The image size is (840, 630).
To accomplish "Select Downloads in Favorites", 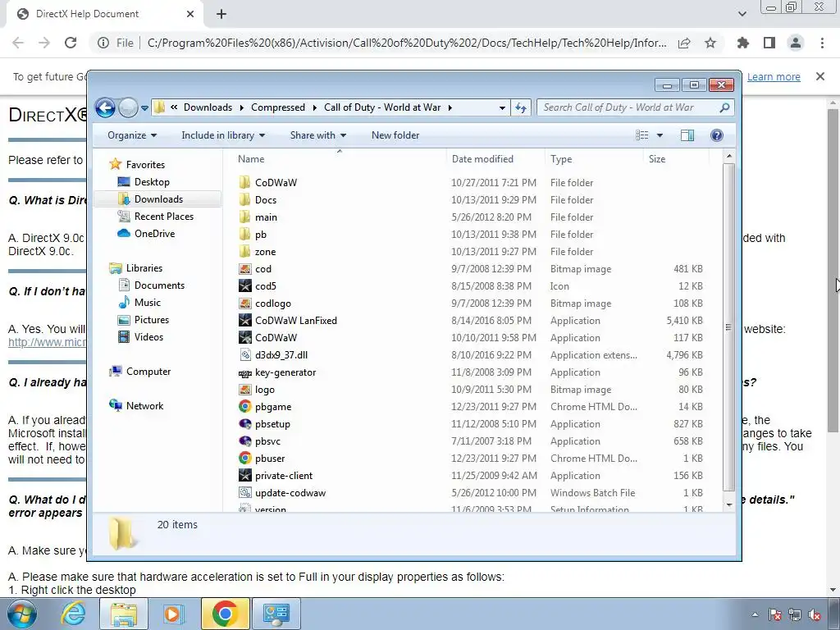I will (158, 199).
